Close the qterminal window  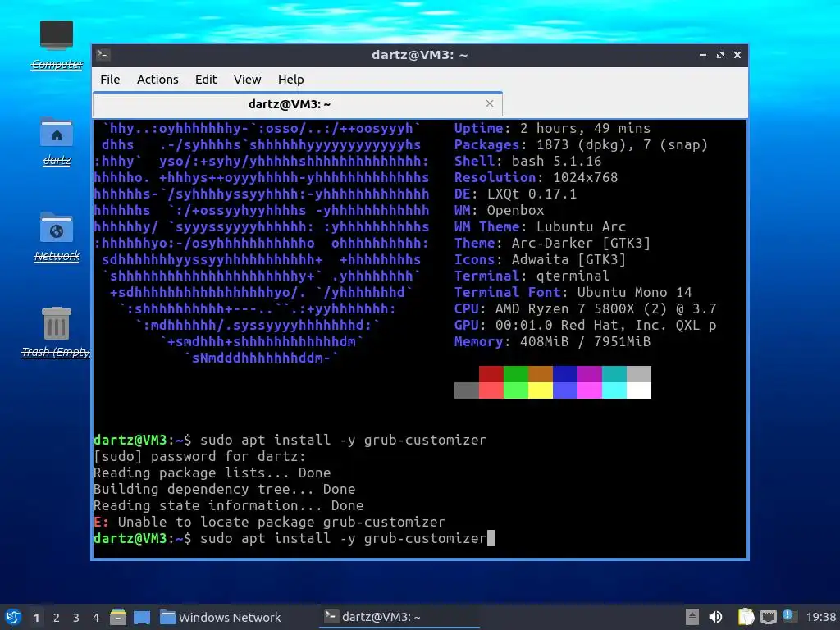pos(737,55)
